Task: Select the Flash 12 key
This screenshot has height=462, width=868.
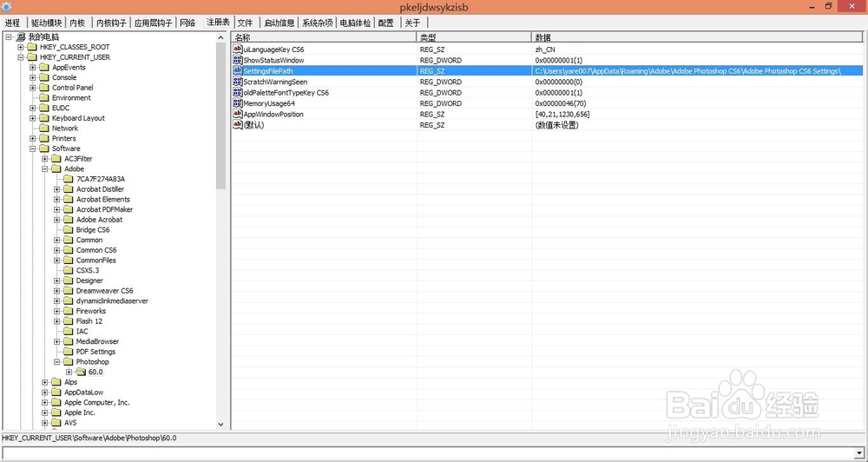Action: [89, 321]
